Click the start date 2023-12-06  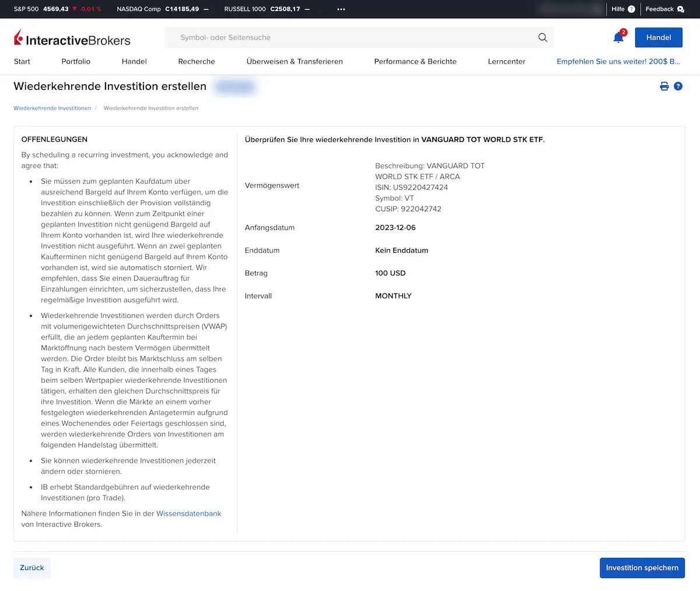pos(395,228)
